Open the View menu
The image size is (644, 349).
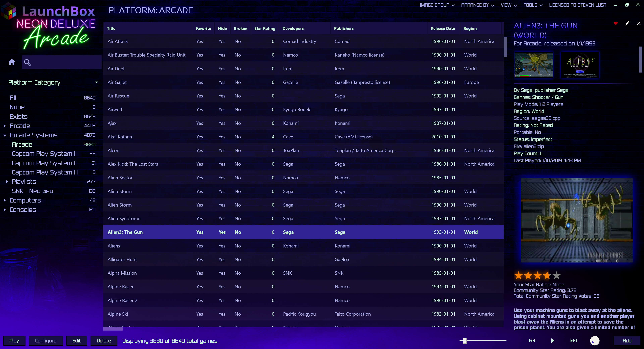point(509,5)
